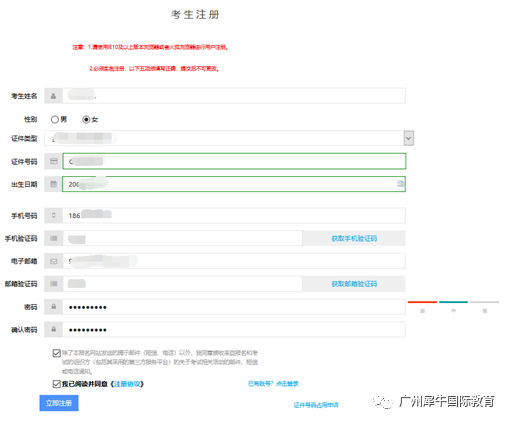Select the 男 gender radio button
The width and height of the screenshot is (511, 424).
[x=55, y=119]
